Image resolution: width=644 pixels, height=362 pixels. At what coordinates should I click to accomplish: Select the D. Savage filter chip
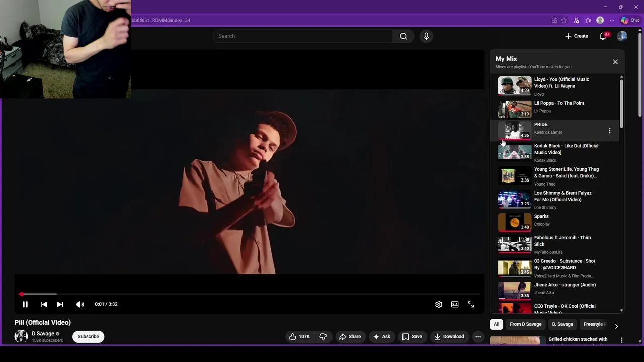point(562,324)
